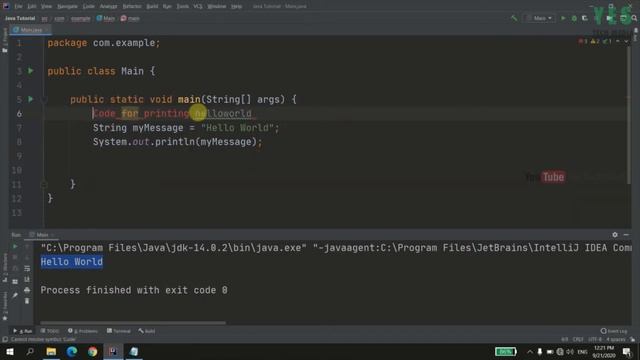
Task: Open the Analyze menu
Action: (108, 6)
